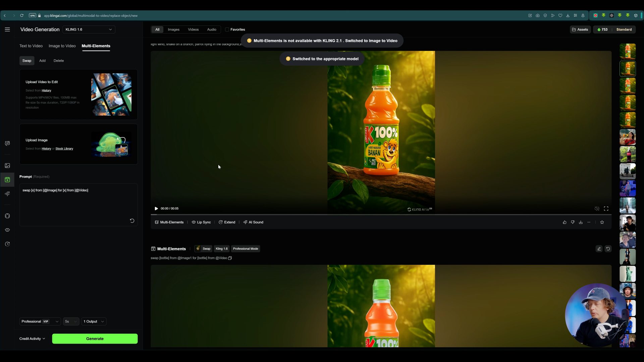644x362 pixels.
Task: Filter results by Images
Action: click(x=173, y=29)
